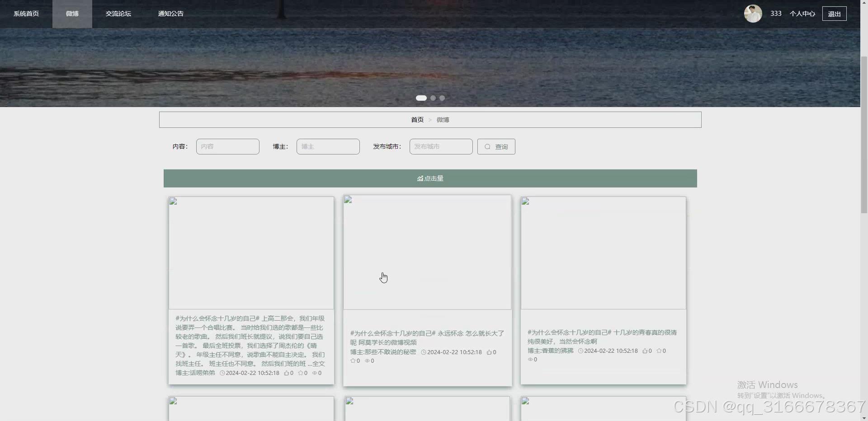This screenshot has width=868, height=421.
Task: Go to 交流论坛 in the top menu
Action: (118, 14)
